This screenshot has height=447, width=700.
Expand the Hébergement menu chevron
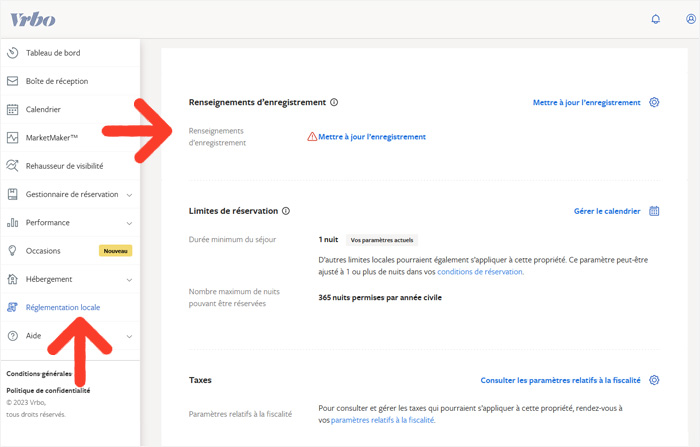(129, 280)
